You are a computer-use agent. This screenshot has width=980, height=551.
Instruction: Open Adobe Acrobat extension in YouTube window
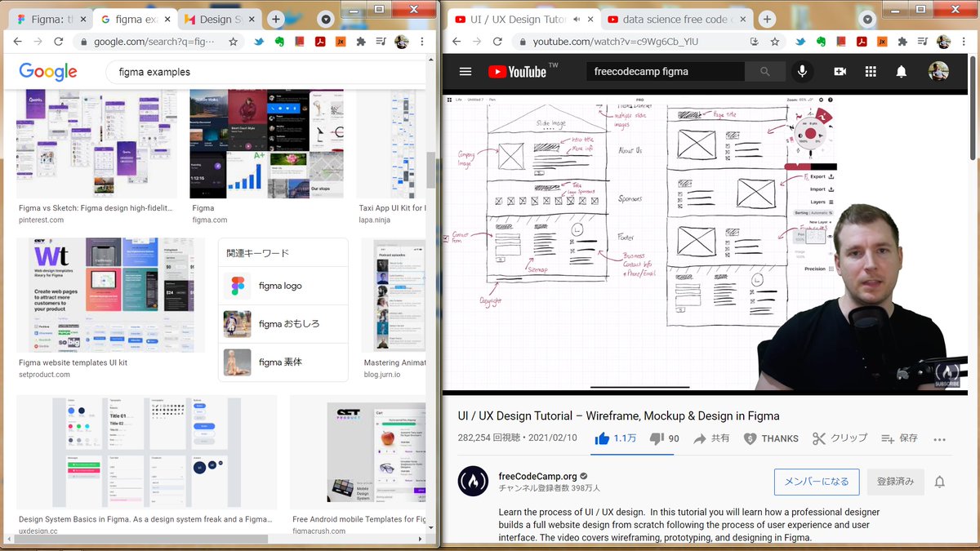[862, 42]
